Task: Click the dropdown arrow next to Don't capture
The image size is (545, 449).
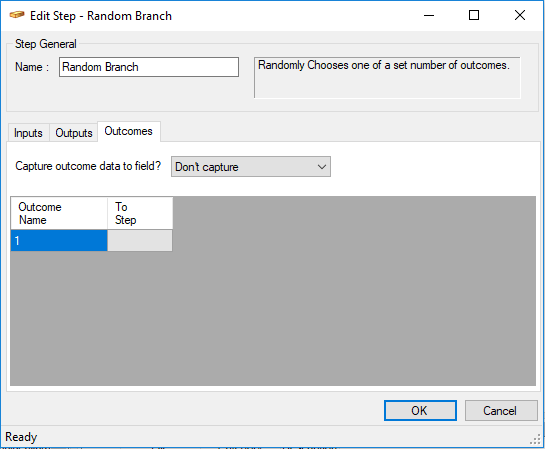Action: point(322,167)
